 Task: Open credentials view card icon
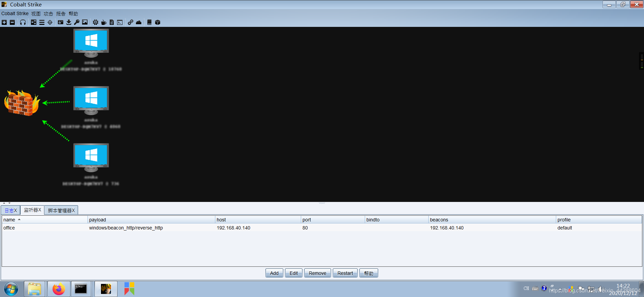(61, 22)
